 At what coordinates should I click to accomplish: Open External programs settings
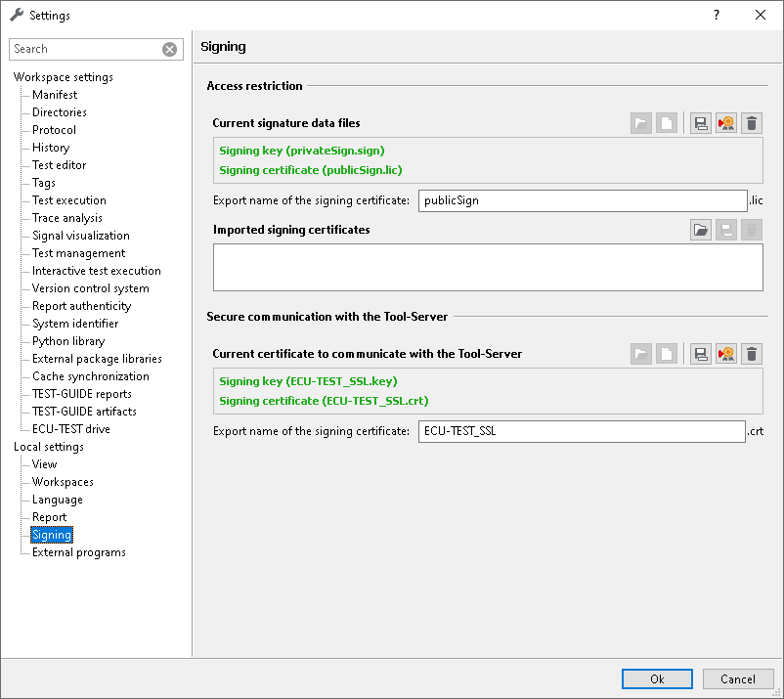point(79,552)
